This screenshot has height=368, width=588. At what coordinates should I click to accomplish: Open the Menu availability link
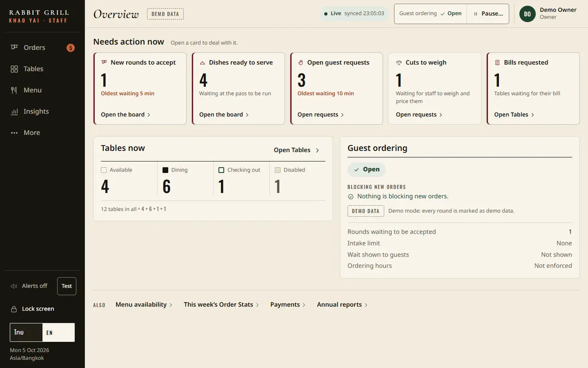point(144,305)
